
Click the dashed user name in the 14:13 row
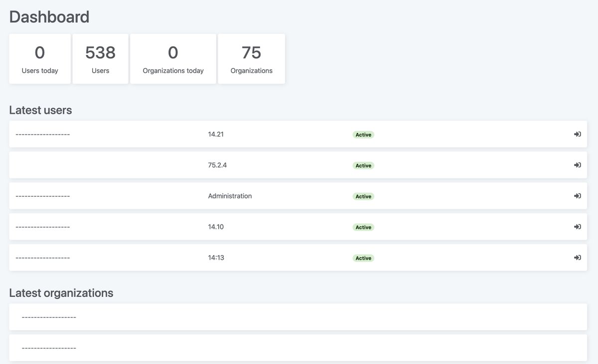[43, 258]
